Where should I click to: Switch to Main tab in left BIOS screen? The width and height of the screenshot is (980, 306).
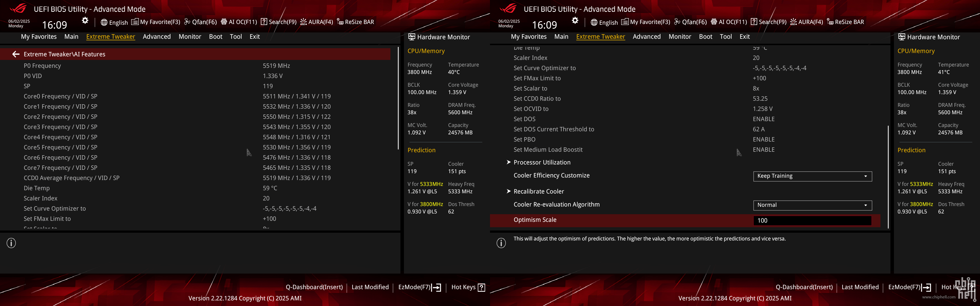point(71,36)
